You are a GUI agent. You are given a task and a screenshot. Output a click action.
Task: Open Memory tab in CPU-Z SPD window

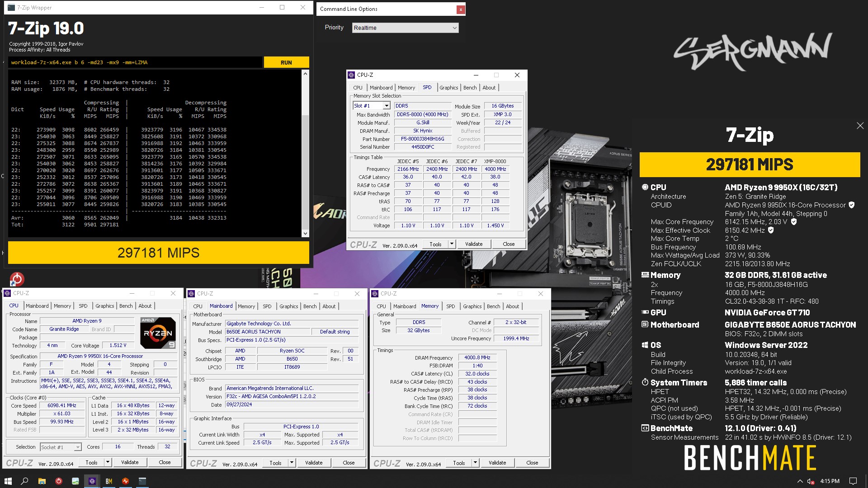point(406,88)
